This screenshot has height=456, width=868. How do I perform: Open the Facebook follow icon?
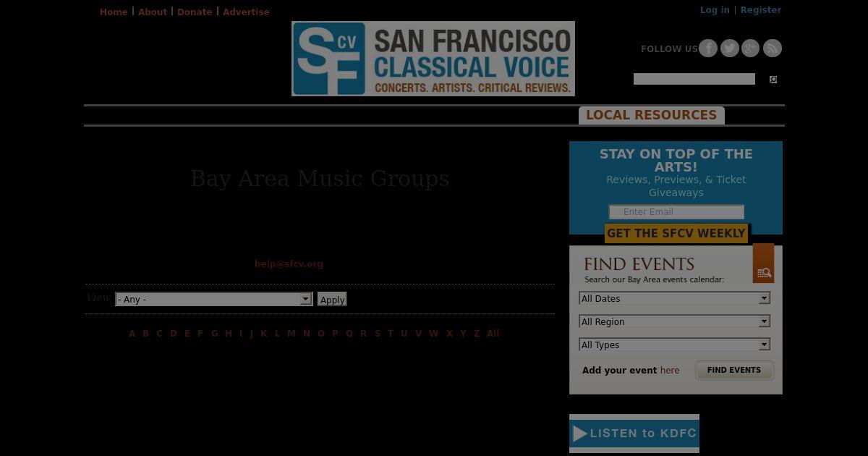click(708, 48)
